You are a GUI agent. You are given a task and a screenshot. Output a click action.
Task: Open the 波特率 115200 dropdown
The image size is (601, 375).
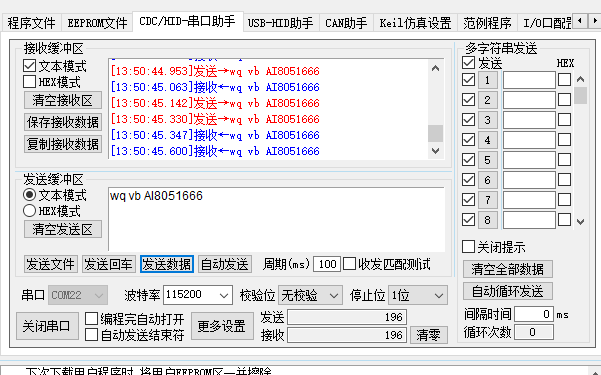click(x=198, y=295)
